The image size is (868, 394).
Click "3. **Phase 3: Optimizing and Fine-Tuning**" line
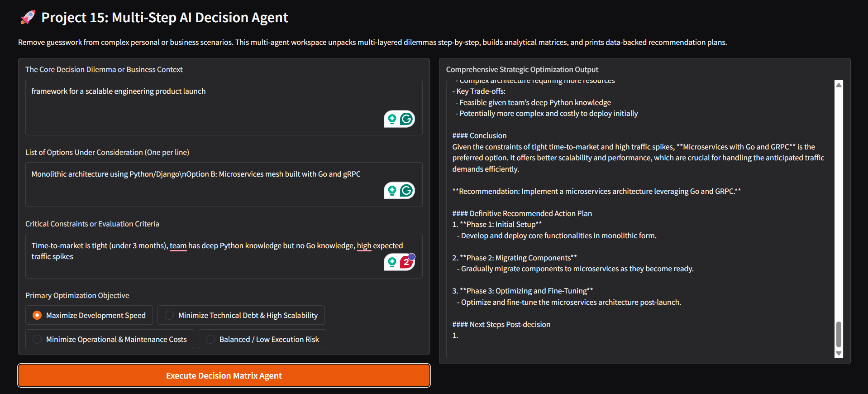point(523,291)
